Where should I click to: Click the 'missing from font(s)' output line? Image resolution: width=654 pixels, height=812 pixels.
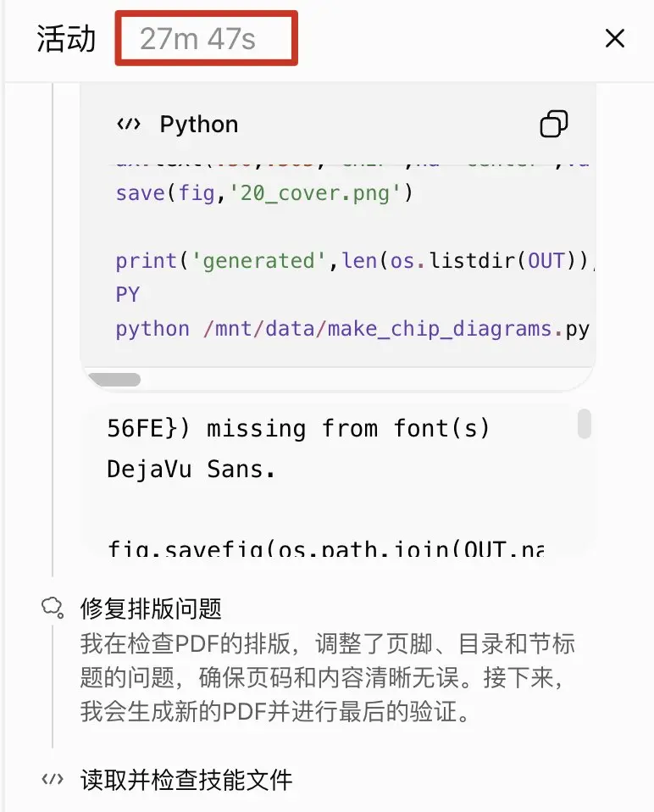coord(298,429)
